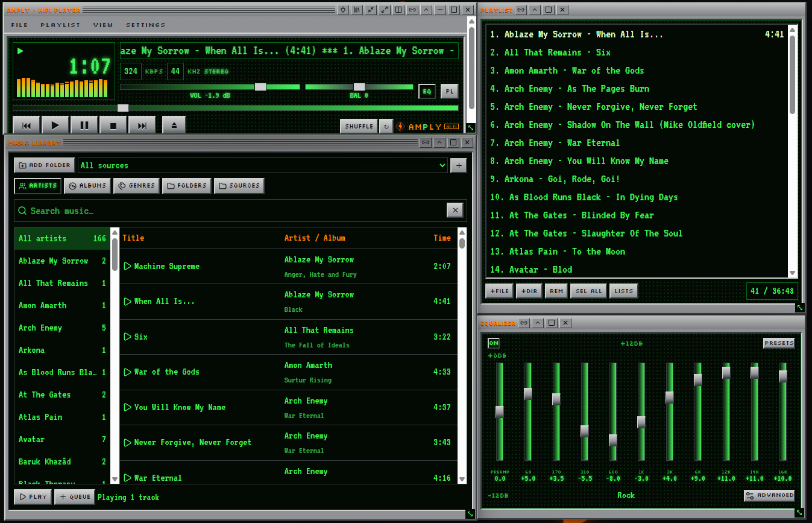
Task: Click the link icon in Music Library title bar
Action: click(x=426, y=142)
